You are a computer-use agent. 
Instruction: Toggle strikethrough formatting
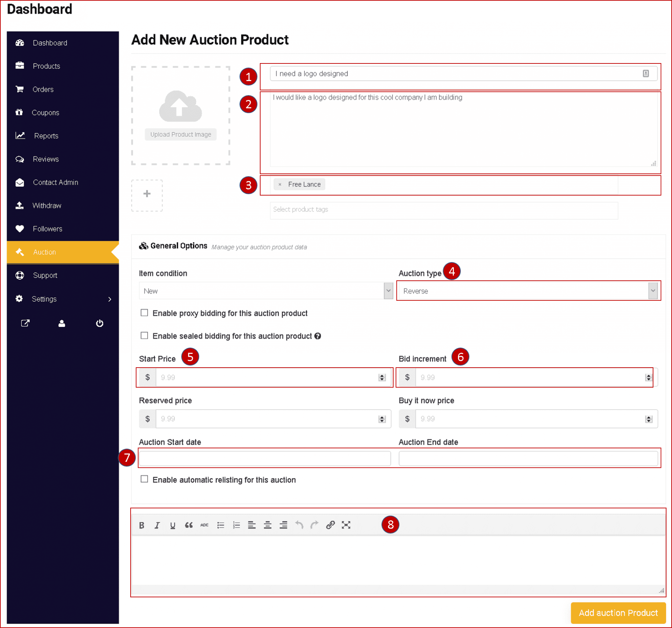[205, 525]
